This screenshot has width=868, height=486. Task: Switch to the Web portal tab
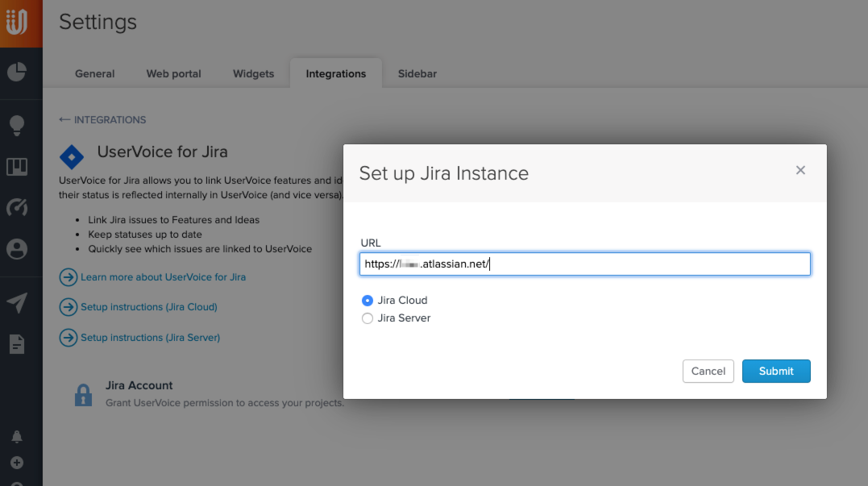click(173, 73)
